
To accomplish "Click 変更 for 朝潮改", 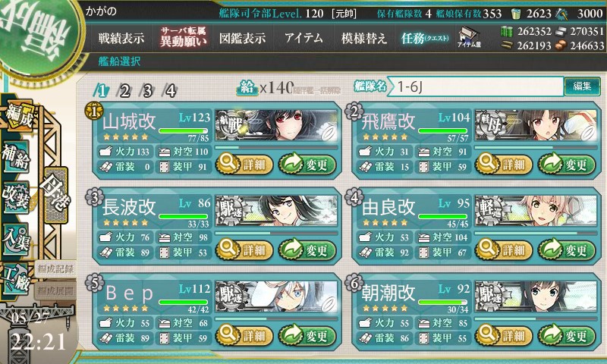I will [x=566, y=336].
